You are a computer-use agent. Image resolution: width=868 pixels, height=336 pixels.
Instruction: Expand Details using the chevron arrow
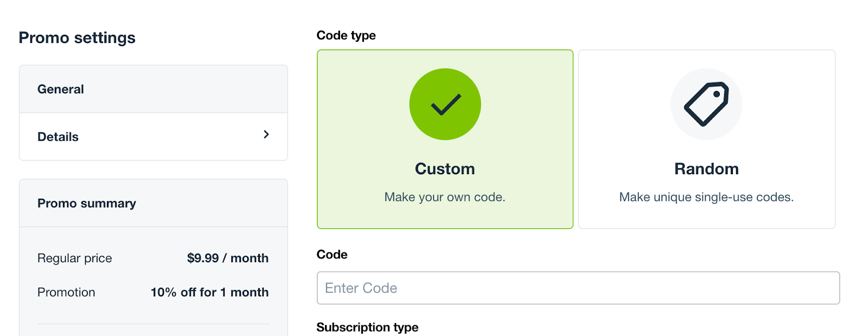pos(266,135)
